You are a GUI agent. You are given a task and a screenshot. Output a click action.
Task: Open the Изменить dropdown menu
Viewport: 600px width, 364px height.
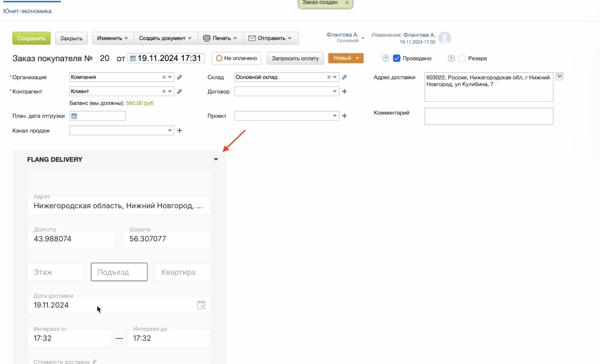113,38
